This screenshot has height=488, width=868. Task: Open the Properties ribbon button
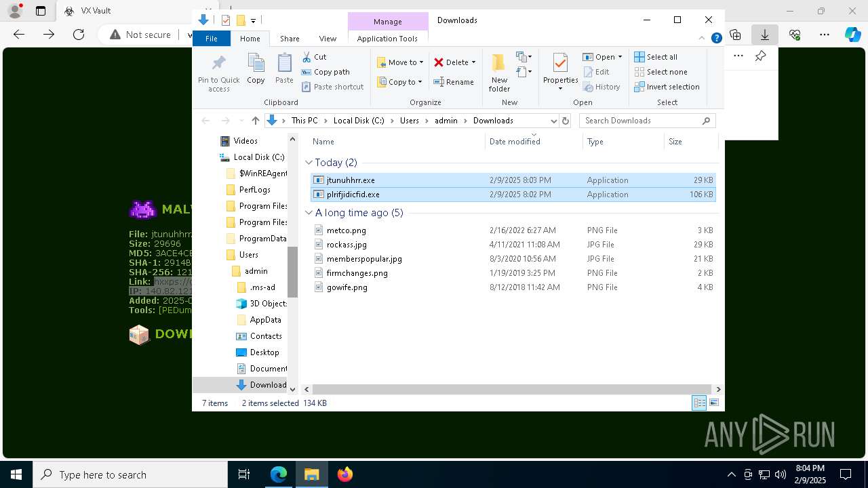coord(560,72)
